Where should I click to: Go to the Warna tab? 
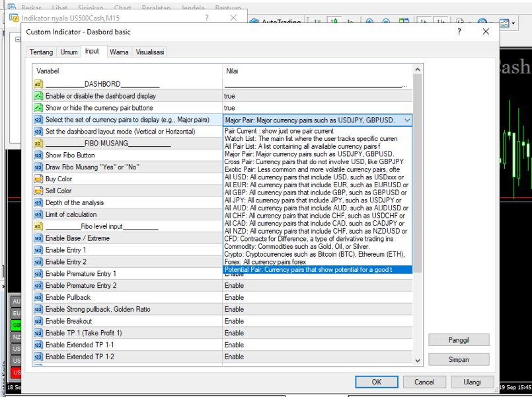(x=119, y=52)
